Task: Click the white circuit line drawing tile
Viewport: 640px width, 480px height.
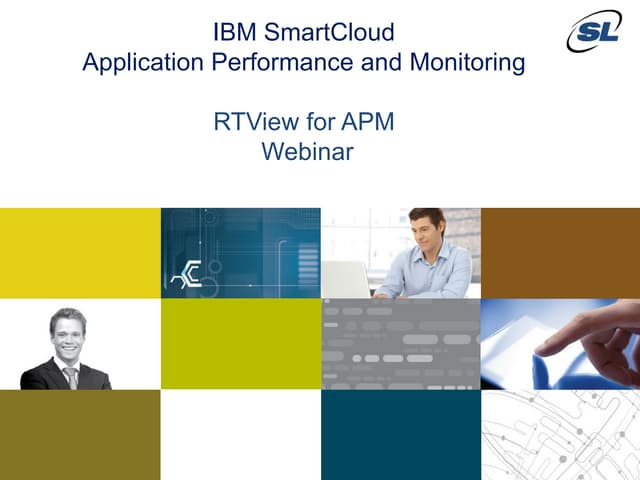Action: point(560,434)
